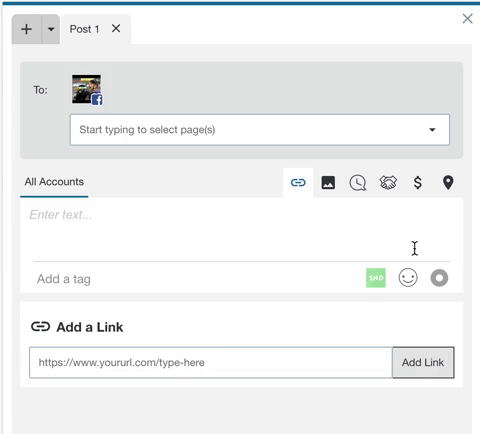This screenshot has width=480, height=434.
Task: Click the gray circle ring icon
Action: 439,278
